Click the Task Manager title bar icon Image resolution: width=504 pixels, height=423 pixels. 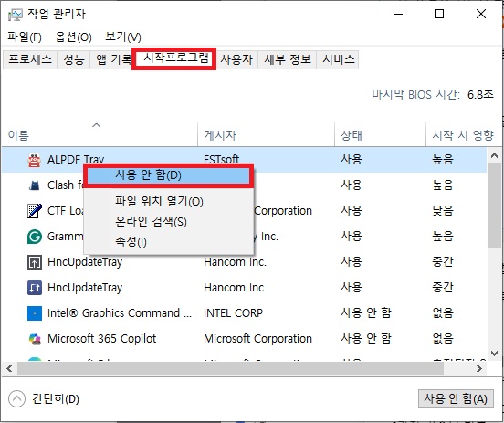click(16, 15)
